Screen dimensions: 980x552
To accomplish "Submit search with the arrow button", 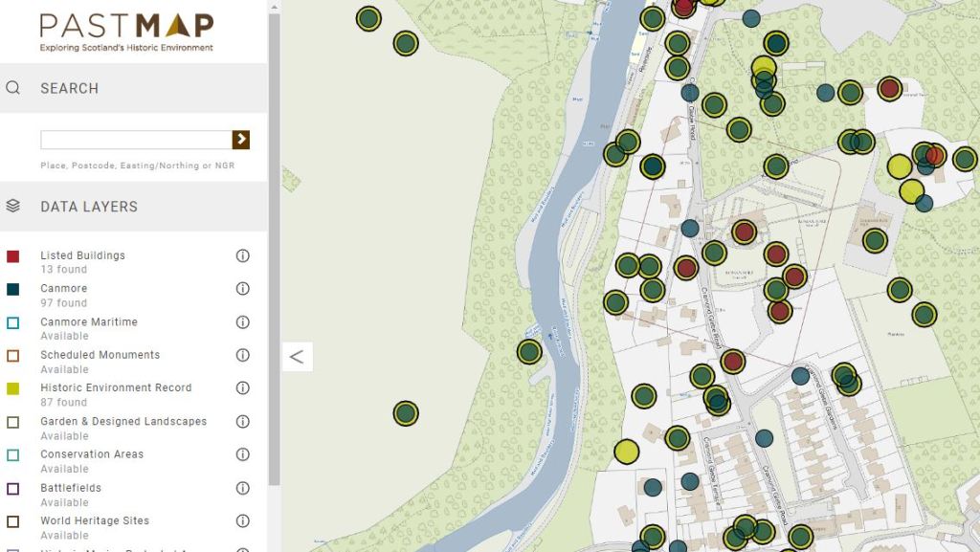I will [240, 140].
